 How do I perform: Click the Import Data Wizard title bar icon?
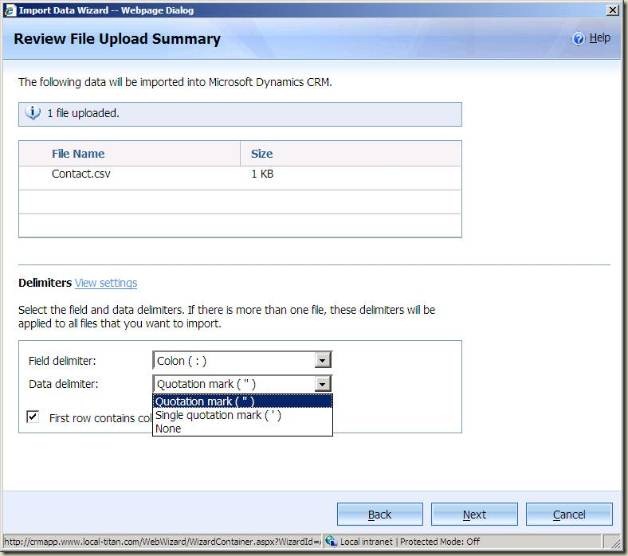tap(9, 9)
